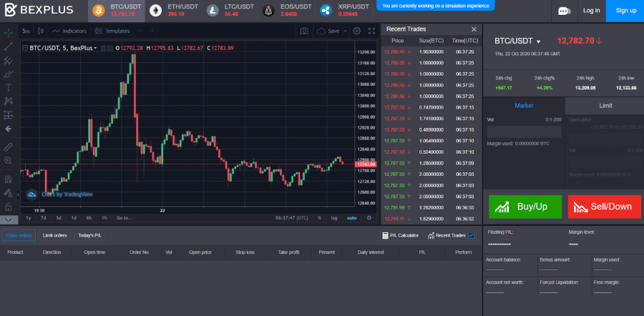
Task: Select the text annotation tool
Action: tap(8, 87)
